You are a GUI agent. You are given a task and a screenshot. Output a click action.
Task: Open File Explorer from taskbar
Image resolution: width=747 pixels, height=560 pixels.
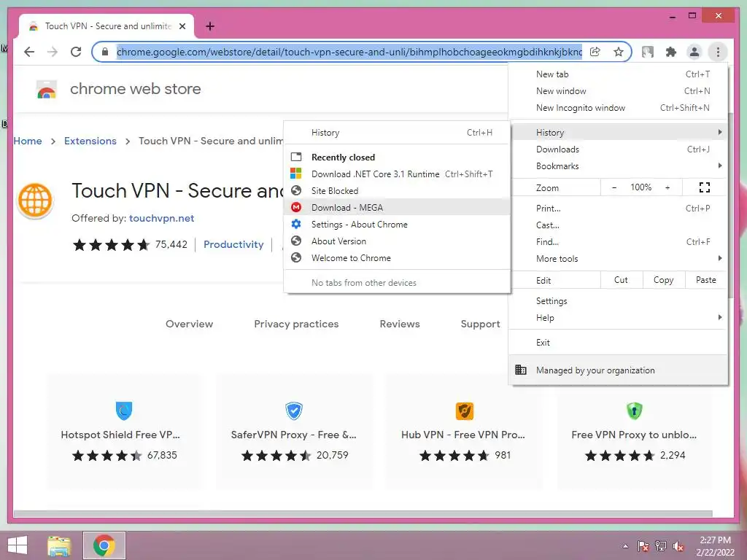[59, 545]
